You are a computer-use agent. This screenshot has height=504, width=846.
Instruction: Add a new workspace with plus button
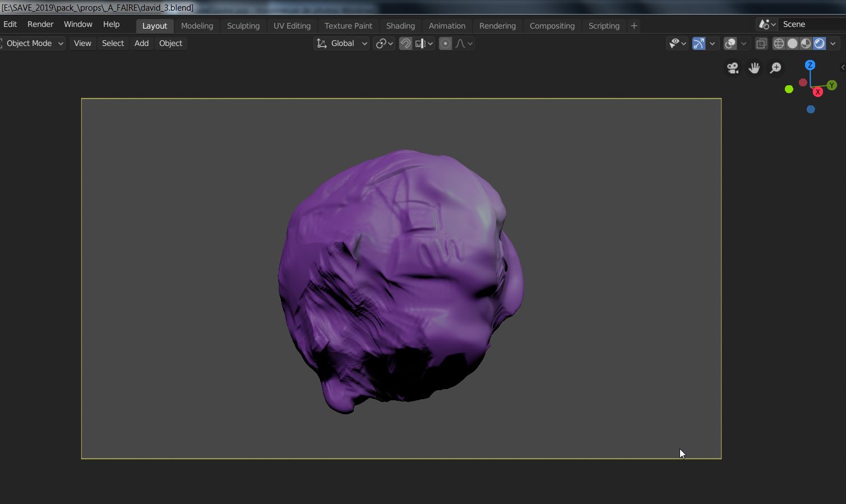pyautogui.click(x=634, y=26)
